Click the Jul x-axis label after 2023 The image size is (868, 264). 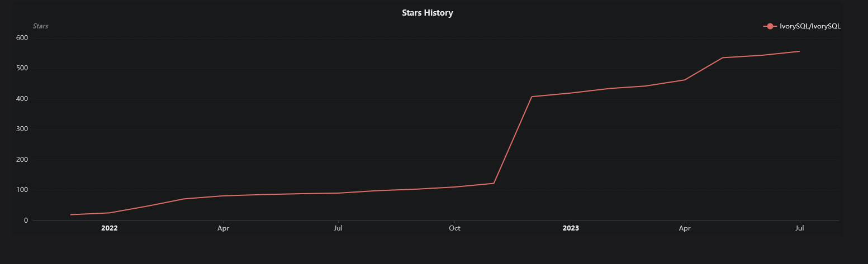799,228
